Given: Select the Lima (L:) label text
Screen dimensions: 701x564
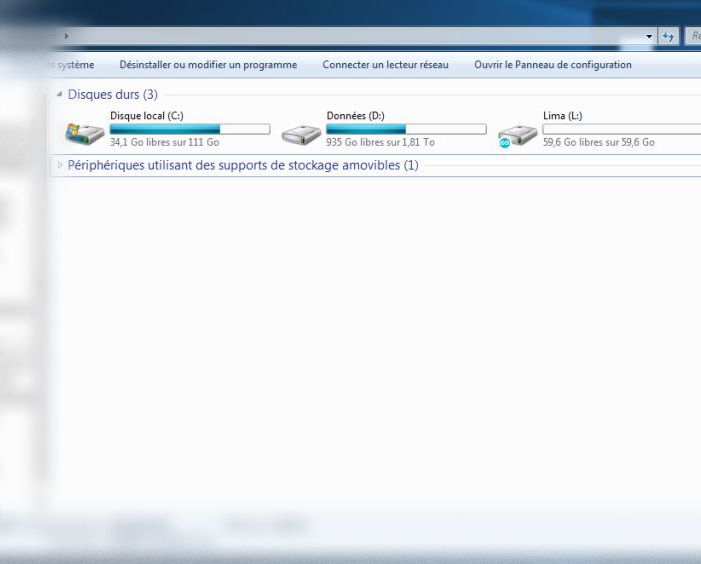Looking at the screenshot, I should tap(562, 116).
